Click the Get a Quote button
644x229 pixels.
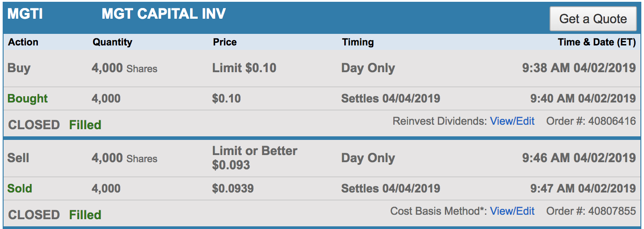tap(592, 19)
